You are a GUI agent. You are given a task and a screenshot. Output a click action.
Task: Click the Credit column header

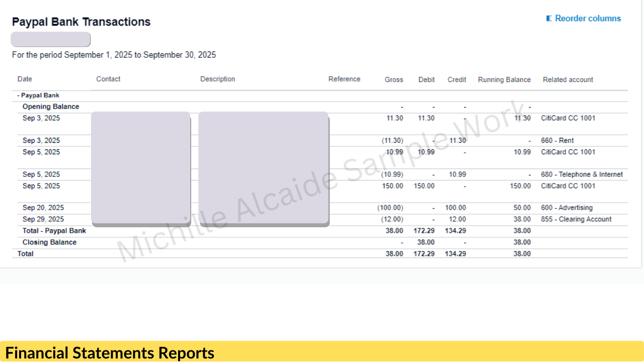pos(457,79)
